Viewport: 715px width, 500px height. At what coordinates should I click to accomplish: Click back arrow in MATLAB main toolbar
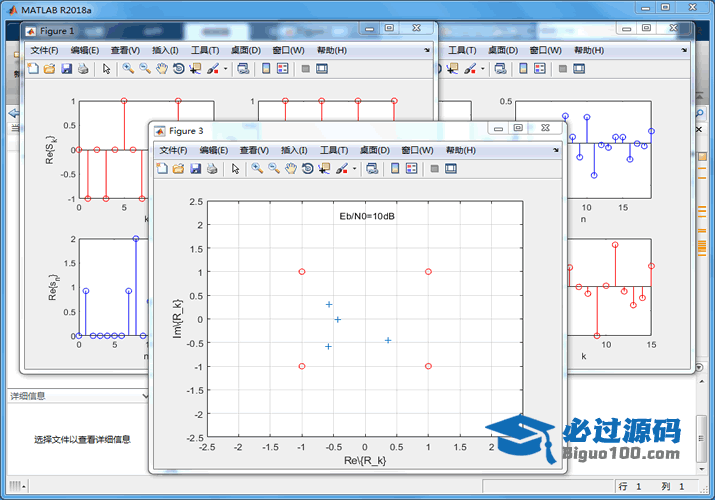coord(14,113)
